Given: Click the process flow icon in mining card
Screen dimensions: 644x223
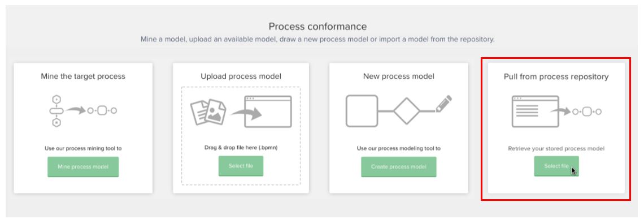Looking at the screenshot, I should tap(102, 111).
